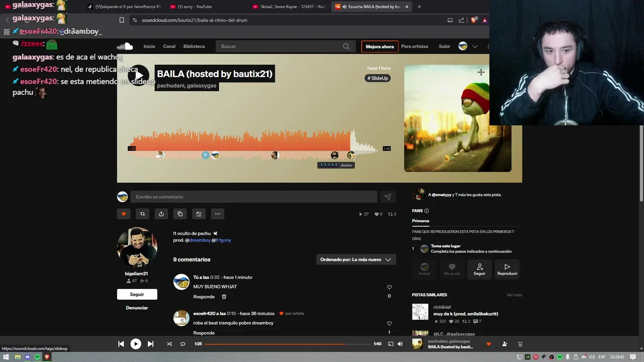
Task: Click the Seguir button under bigsliam21
Action: pyautogui.click(x=137, y=294)
